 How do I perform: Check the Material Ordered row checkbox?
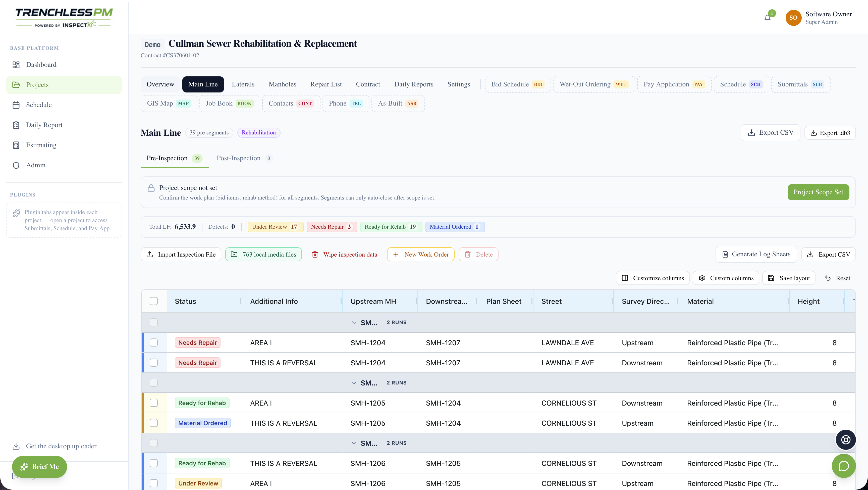pyautogui.click(x=154, y=423)
